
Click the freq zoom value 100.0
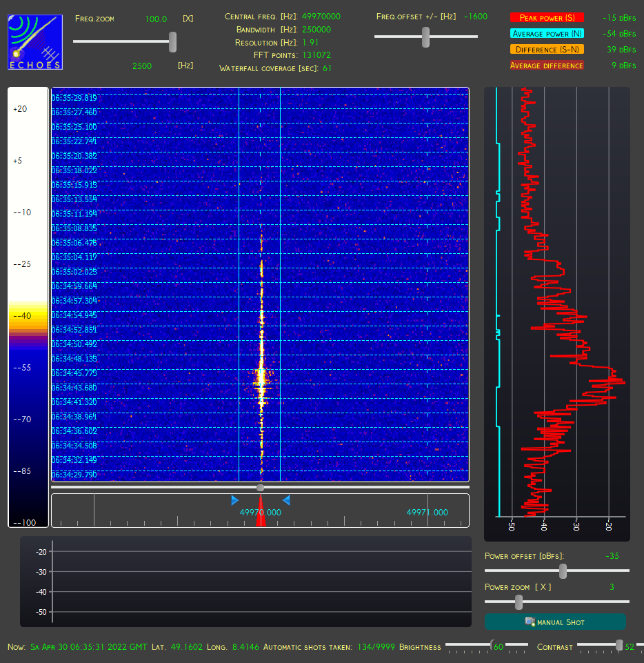pyautogui.click(x=156, y=19)
